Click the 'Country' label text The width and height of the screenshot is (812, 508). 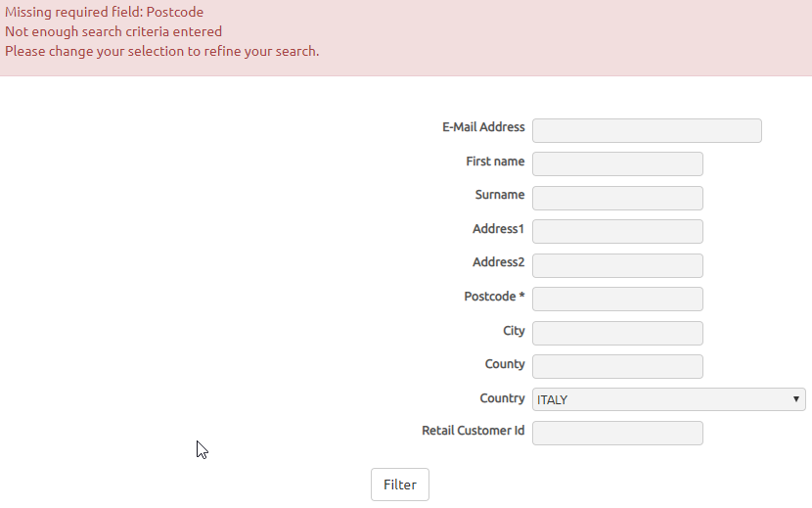click(x=502, y=398)
